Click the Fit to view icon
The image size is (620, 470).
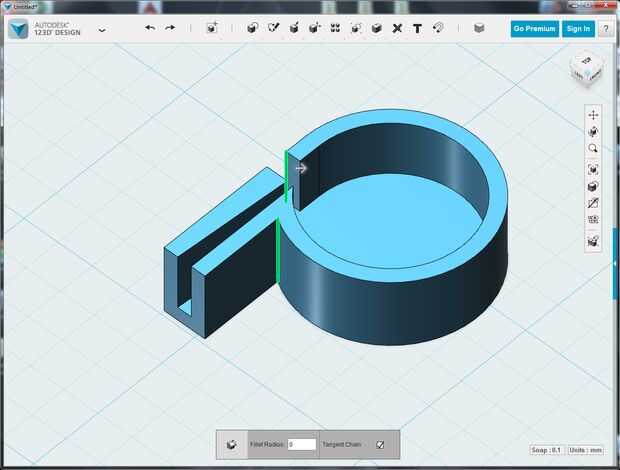[593, 169]
